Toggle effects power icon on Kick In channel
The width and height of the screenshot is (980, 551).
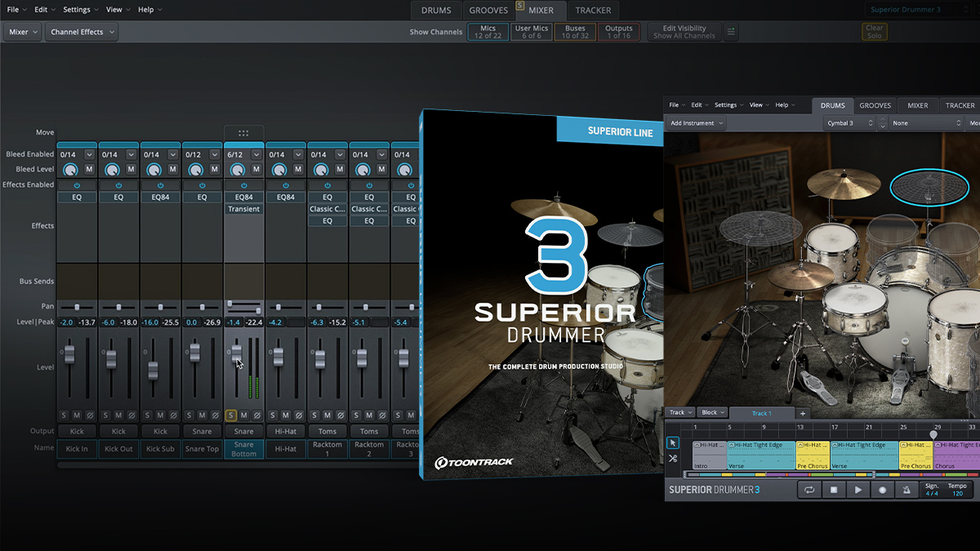[77, 185]
